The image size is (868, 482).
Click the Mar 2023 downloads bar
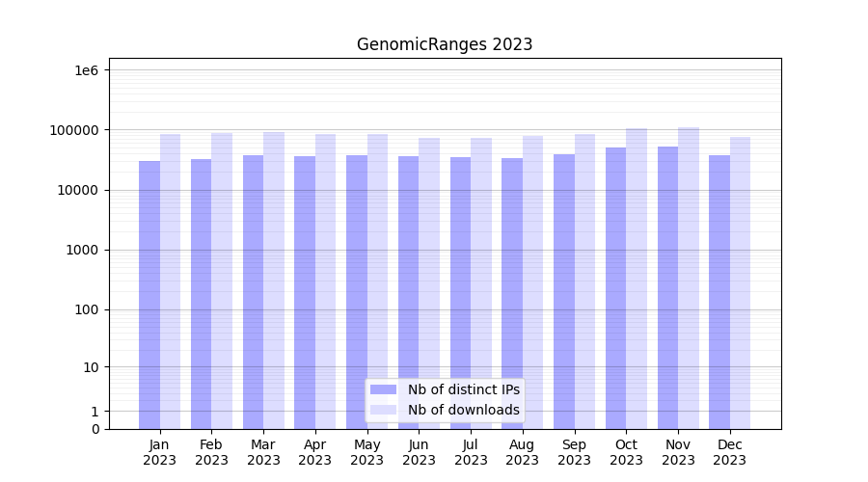point(274,280)
